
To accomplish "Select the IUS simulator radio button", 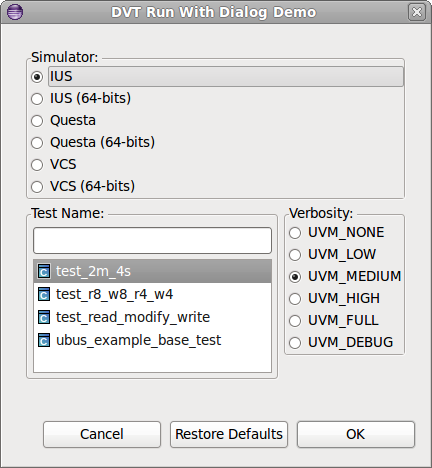I will pyautogui.click(x=37, y=77).
